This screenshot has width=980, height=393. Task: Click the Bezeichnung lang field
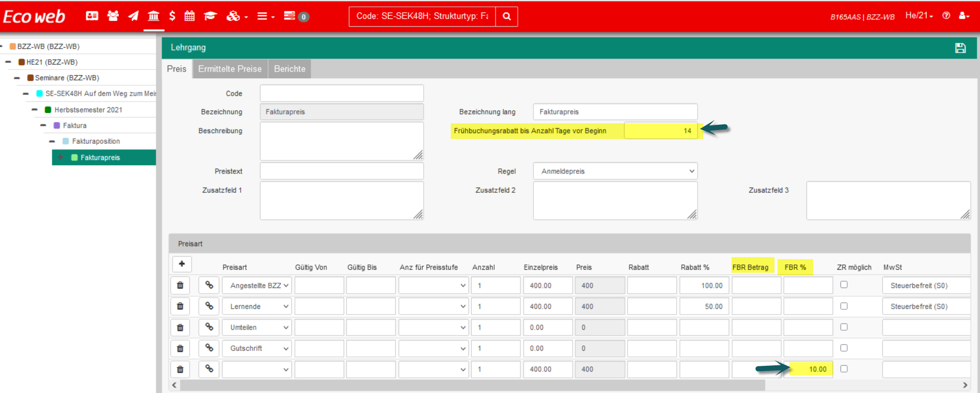(616, 112)
